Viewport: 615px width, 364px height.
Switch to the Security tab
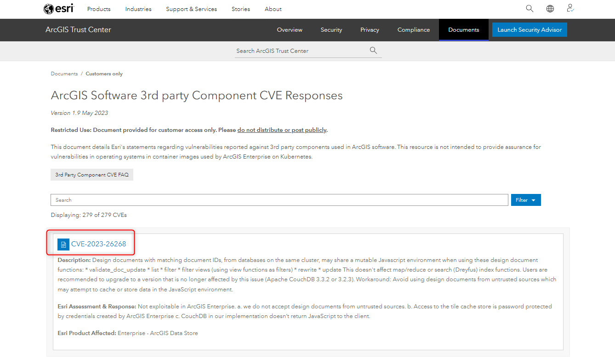(x=331, y=30)
